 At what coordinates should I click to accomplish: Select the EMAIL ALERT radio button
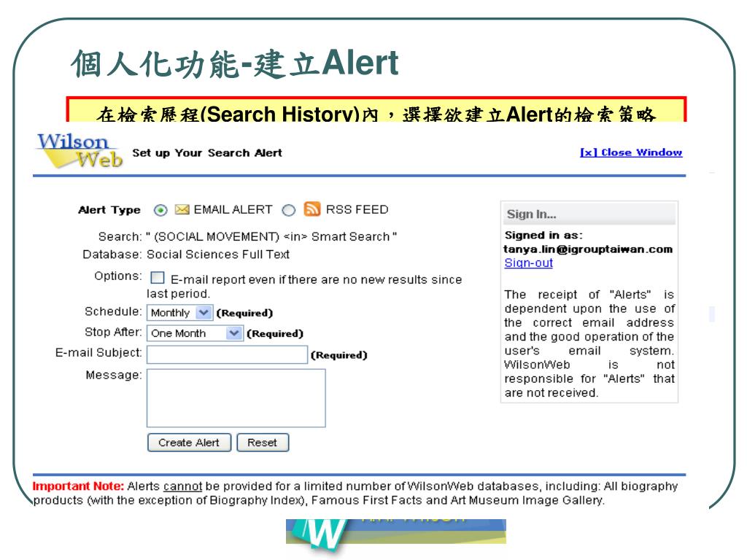point(160,210)
